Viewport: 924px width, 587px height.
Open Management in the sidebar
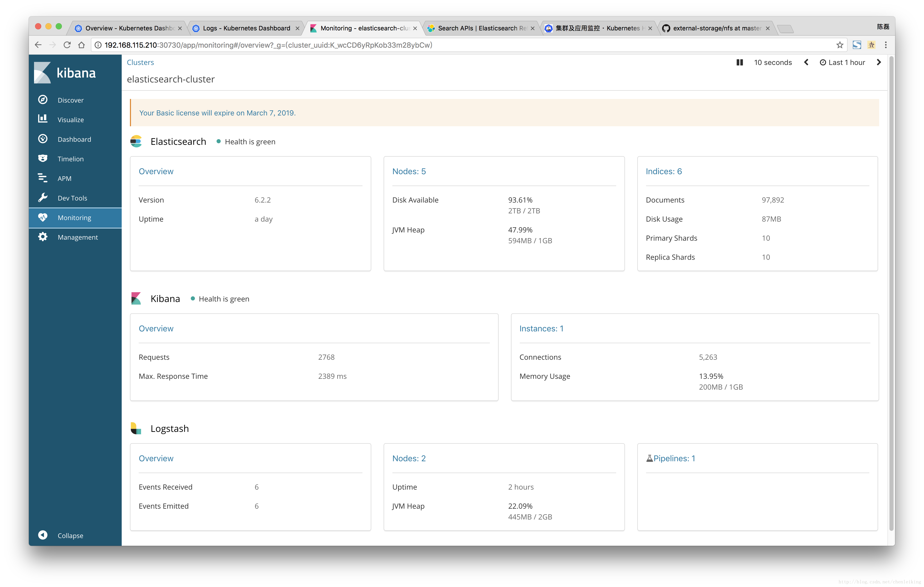coord(75,237)
